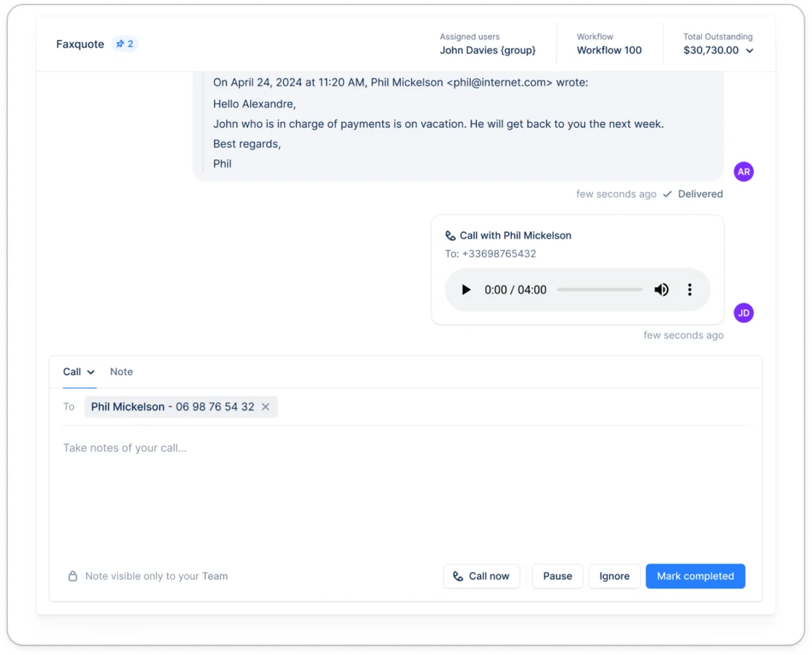
Task: Ignore the call task
Action: coord(614,576)
